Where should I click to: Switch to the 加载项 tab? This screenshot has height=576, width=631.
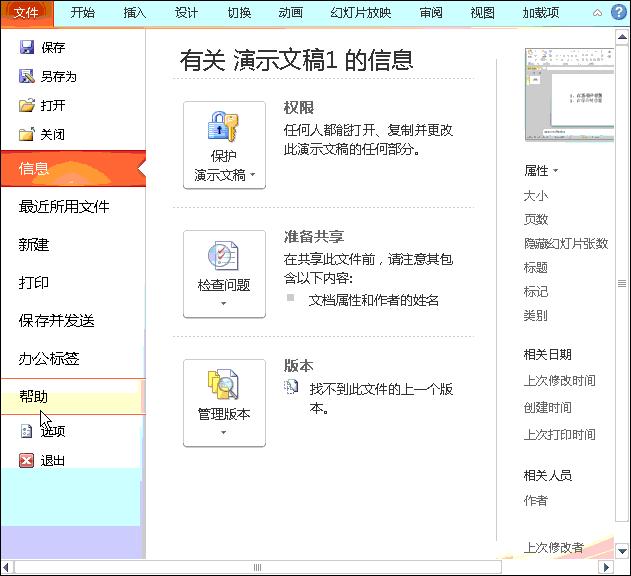point(541,12)
